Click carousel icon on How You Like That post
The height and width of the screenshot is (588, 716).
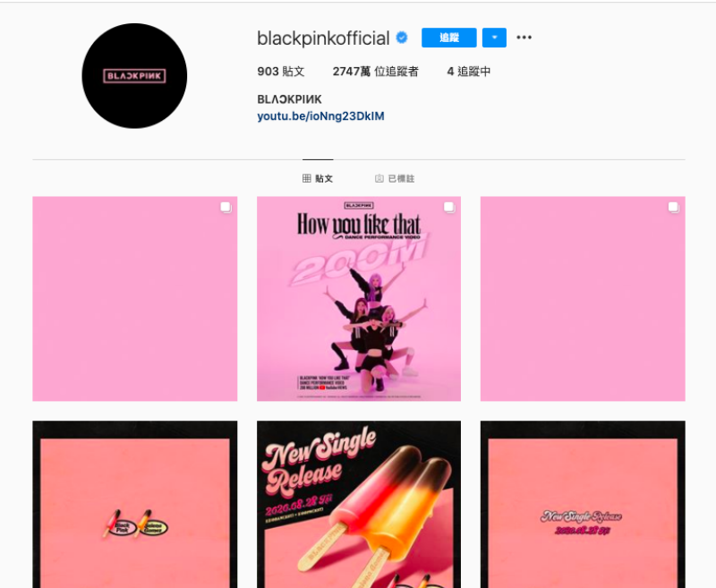point(449,208)
